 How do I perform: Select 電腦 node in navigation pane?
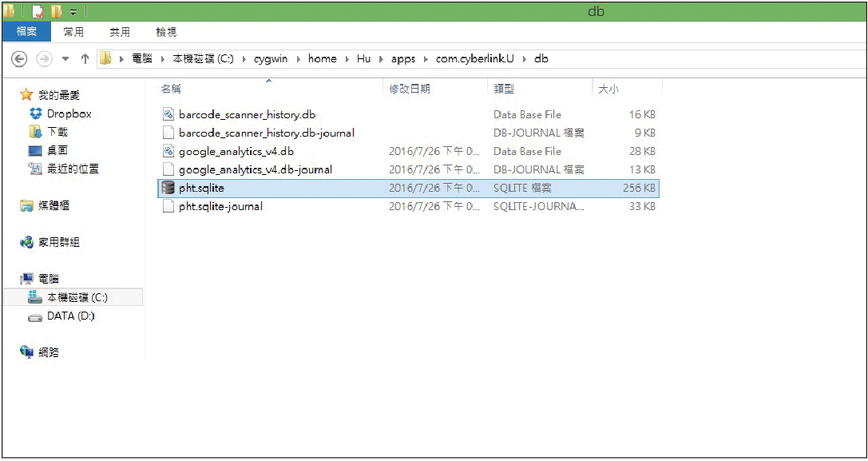[x=49, y=279]
